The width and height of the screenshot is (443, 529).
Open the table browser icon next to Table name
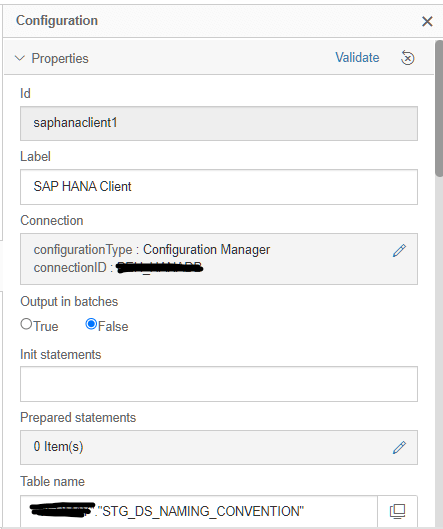pos(397,511)
